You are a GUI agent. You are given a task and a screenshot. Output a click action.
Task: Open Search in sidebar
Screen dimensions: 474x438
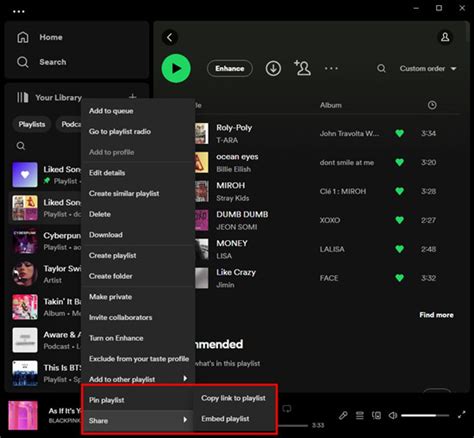coord(41,62)
